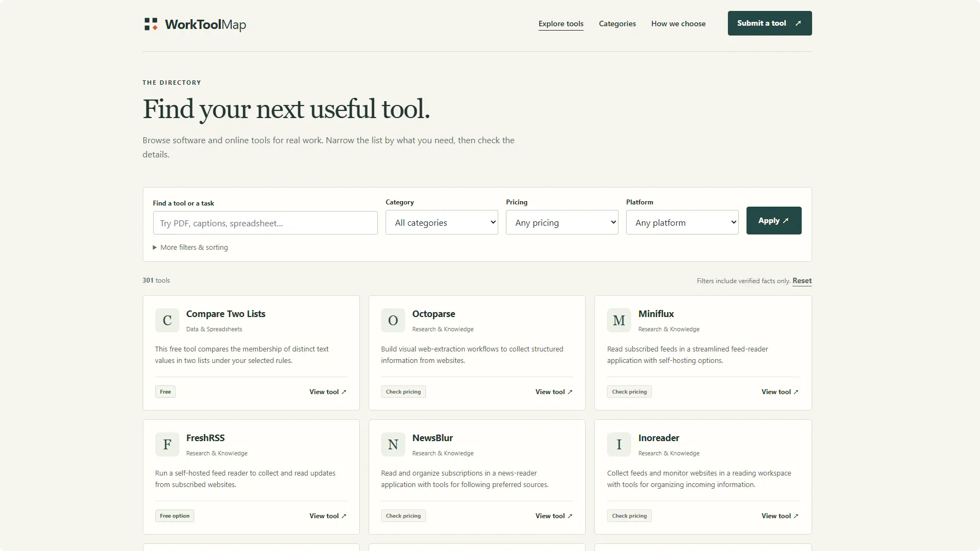Click the Inoreader letter I icon
980x551 pixels.
click(x=619, y=444)
